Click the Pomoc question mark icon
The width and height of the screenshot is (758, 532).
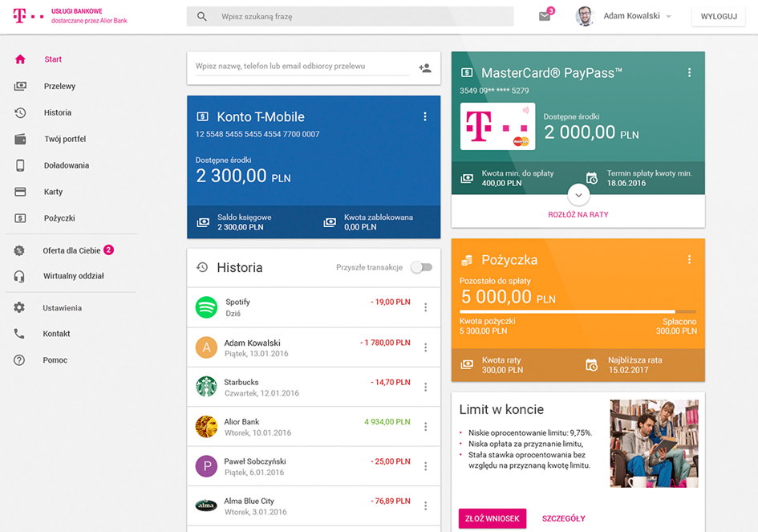pos(19,360)
